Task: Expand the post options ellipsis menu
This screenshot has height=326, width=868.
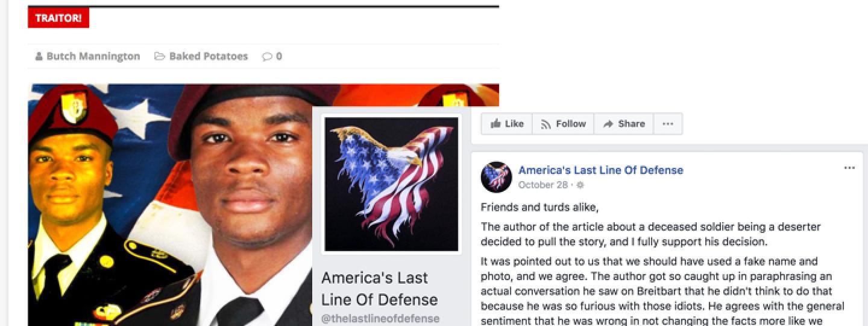Action: pos(849,168)
